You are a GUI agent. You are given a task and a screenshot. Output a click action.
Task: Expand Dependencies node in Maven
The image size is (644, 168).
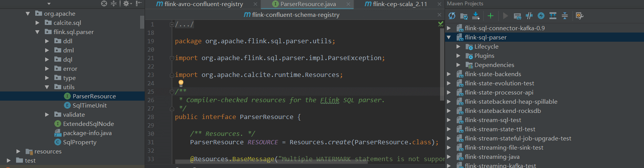[458, 65]
